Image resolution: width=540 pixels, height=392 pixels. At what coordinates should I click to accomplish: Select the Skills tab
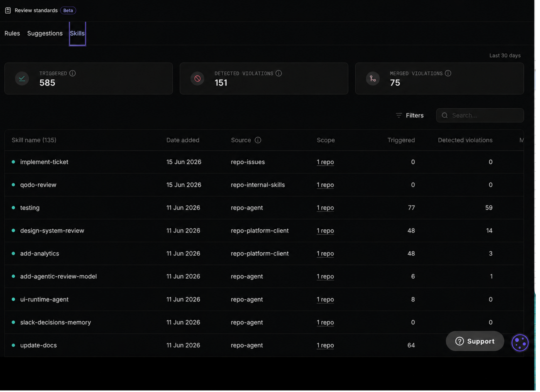(78, 33)
